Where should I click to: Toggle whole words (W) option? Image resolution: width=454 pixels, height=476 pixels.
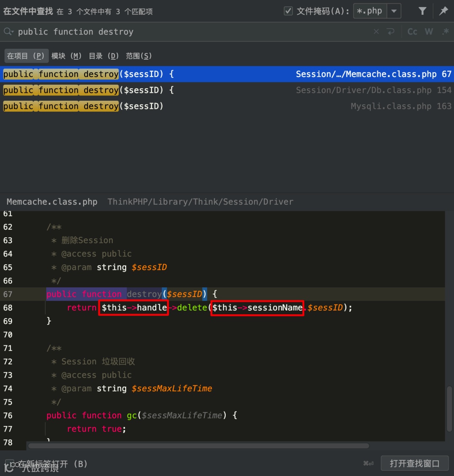coord(429,32)
